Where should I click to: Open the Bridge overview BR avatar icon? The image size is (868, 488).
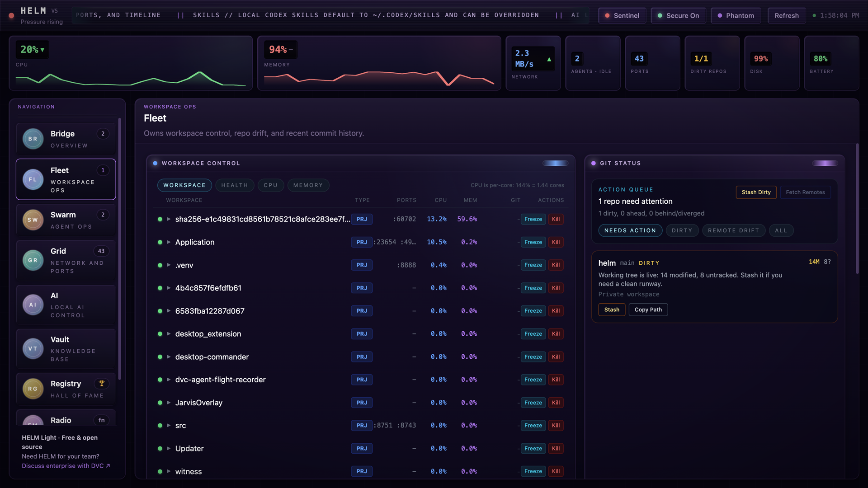tap(33, 139)
